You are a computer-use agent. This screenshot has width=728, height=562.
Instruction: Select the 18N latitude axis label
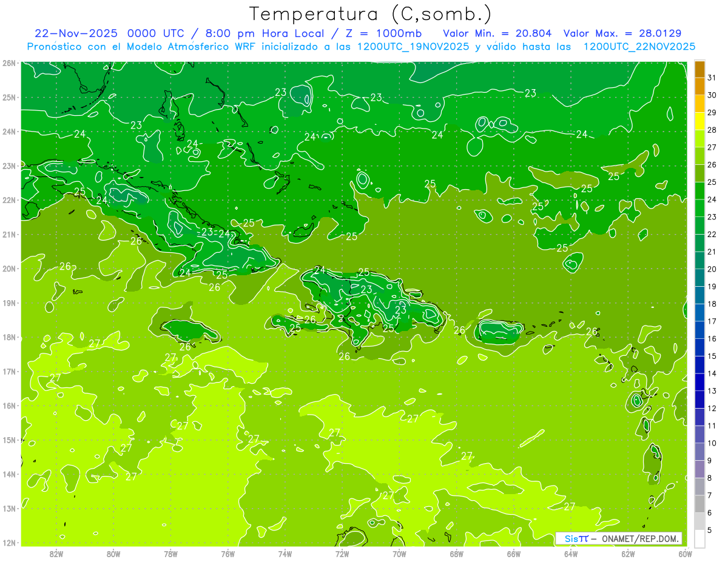coord(9,337)
